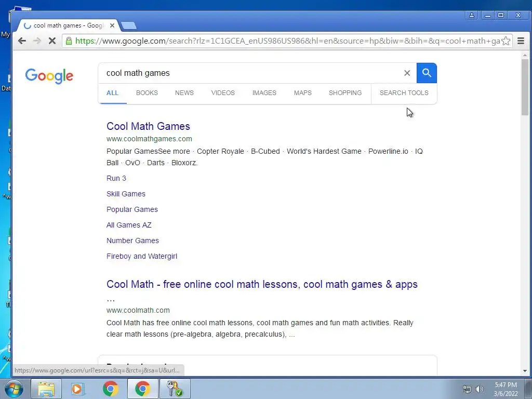Open the Chrome hamburger menu
This screenshot has height=399, width=532.
click(x=521, y=41)
